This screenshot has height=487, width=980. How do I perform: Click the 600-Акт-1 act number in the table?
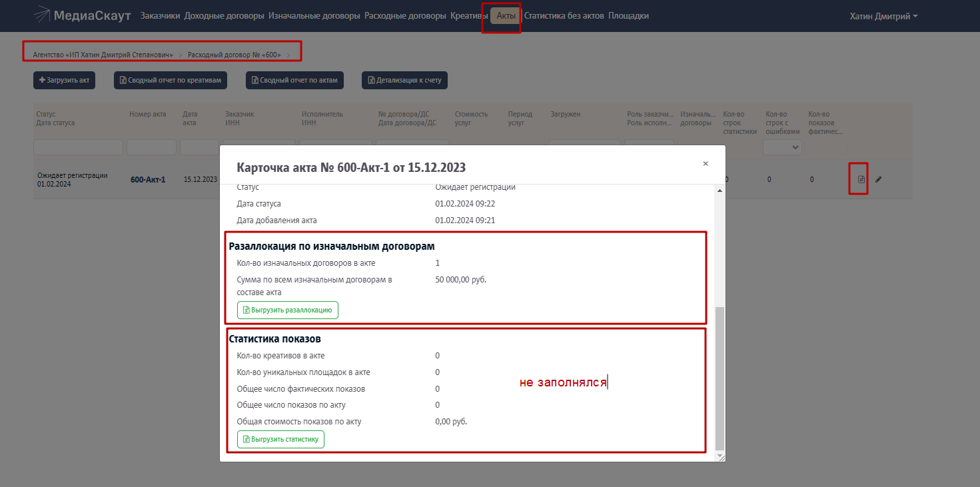(x=148, y=180)
